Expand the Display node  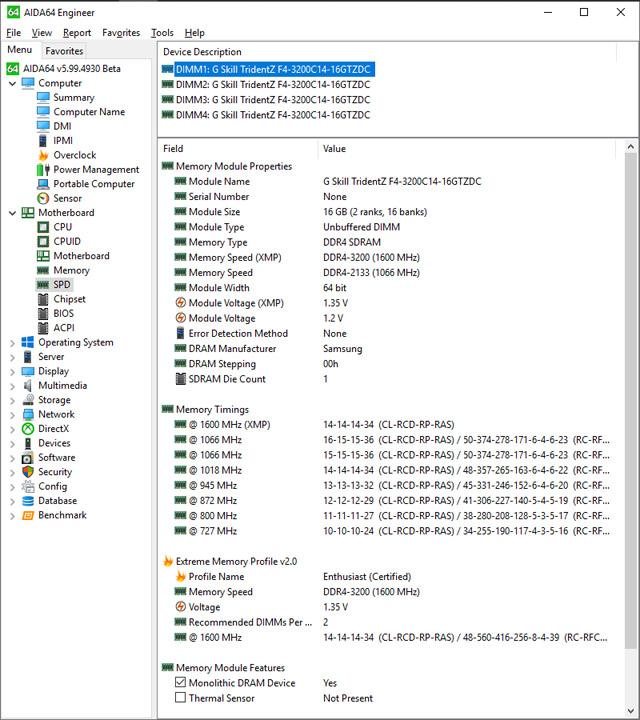coord(12,371)
